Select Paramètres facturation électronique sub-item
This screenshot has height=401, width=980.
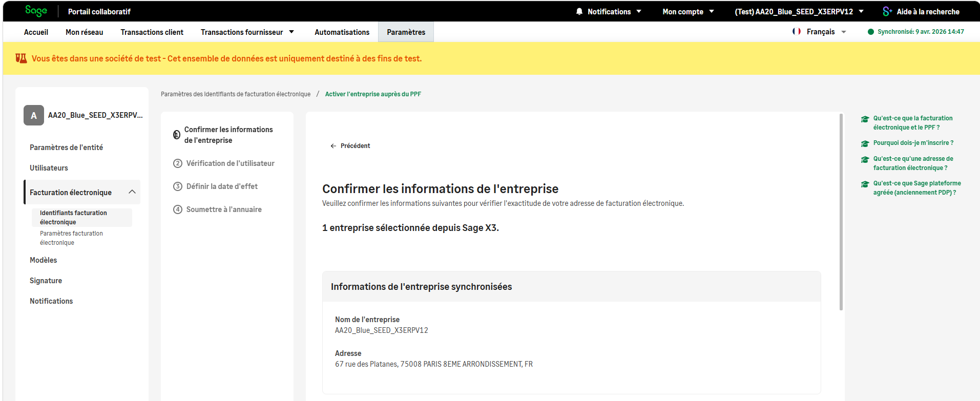71,238
